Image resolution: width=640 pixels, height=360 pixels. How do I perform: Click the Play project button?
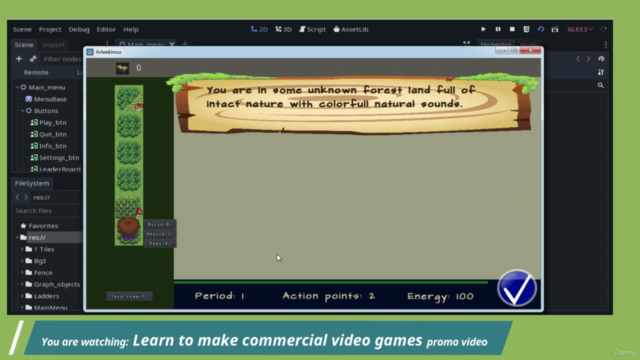tap(483, 29)
